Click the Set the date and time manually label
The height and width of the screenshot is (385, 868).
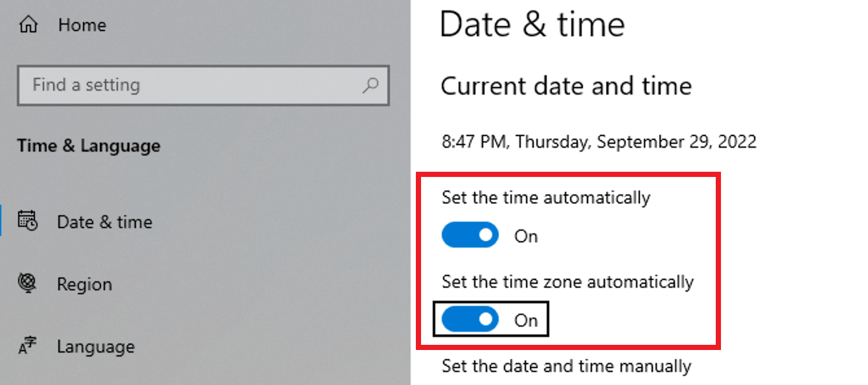click(566, 366)
